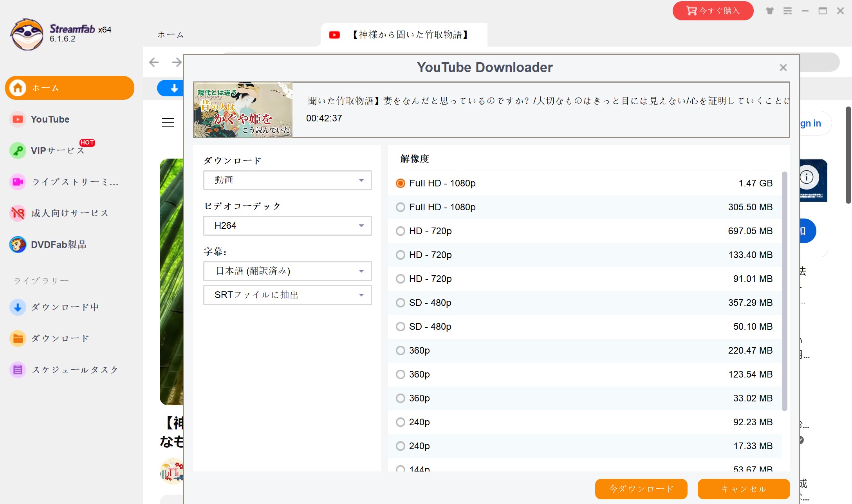Image resolution: width=852 pixels, height=504 pixels.
Task: Open VIPサービス key icon
Action: [x=18, y=150]
